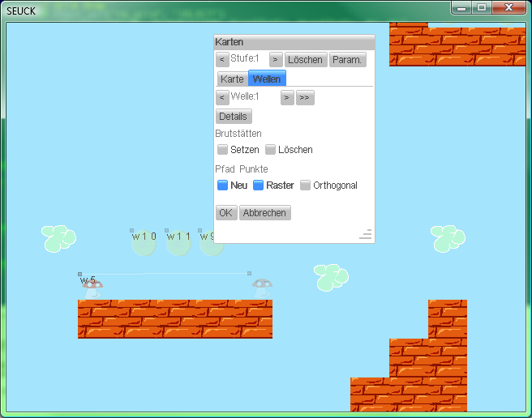Go to next Stufe with right arrow
Viewport: 532px width, 418px height.
click(x=276, y=60)
